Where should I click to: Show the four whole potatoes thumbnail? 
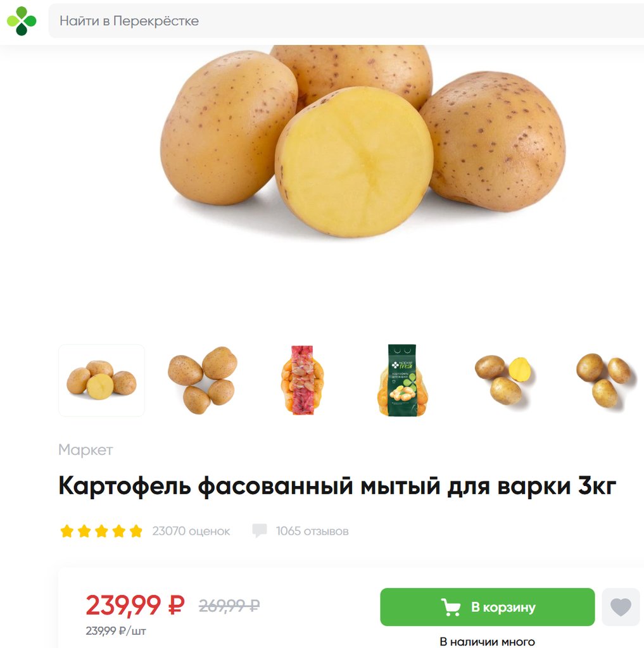pyautogui.click(x=203, y=380)
